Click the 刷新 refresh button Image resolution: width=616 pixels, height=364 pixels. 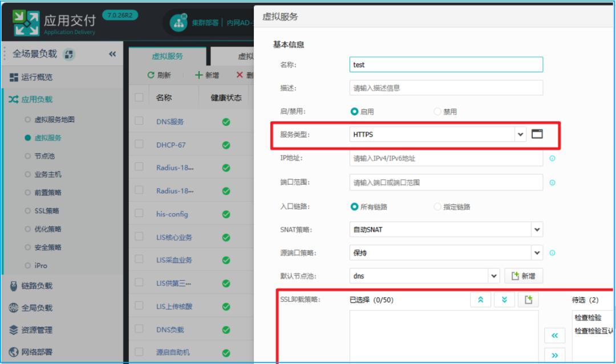point(159,75)
